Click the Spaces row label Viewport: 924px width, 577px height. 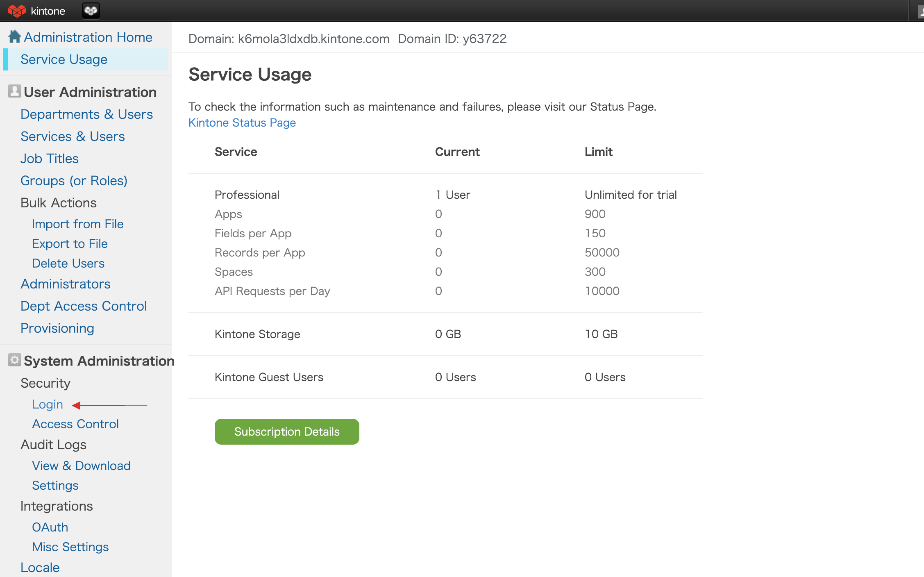pyautogui.click(x=234, y=272)
